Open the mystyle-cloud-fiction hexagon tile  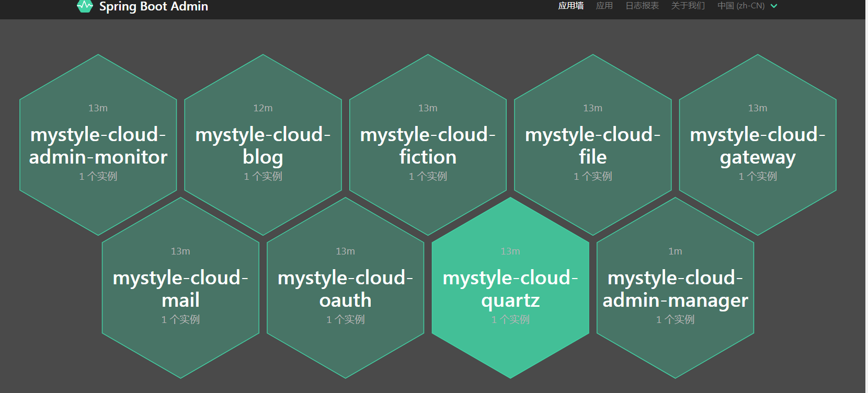click(x=428, y=145)
